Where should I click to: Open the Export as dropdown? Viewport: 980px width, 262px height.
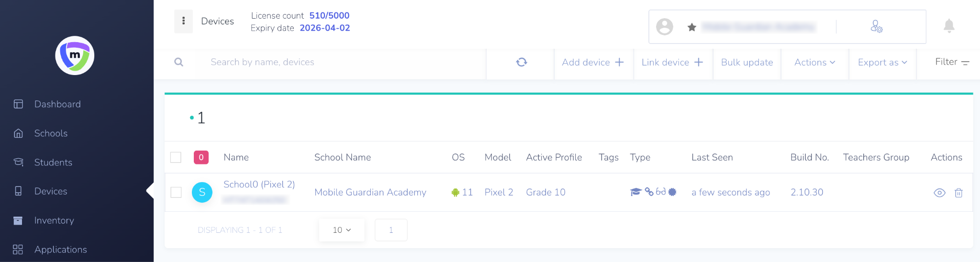882,62
